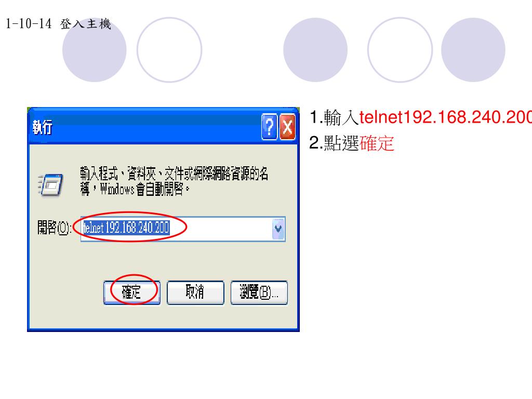The image size is (532, 399).
Task: Click the 2.點選確定 instruction line
Action: click(352, 143)
